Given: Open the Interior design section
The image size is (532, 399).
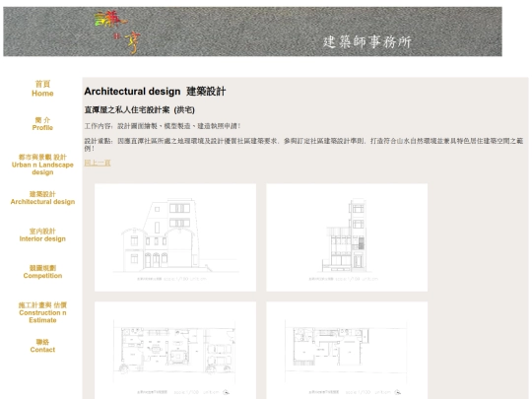Looking at the screenshot, I should [x=42, y=234].
